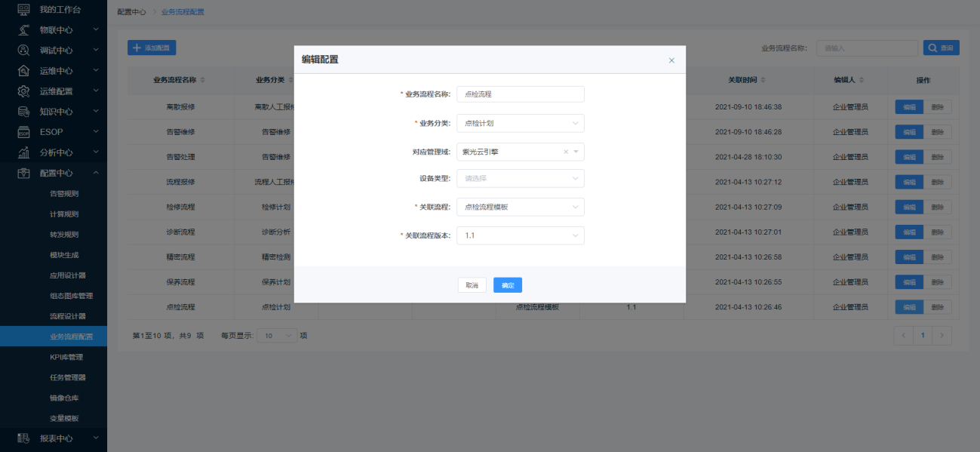This screenshot has width=980, height=452.
Task: Click the 物联中心 sidebar icon
Action: coord(23,30)
